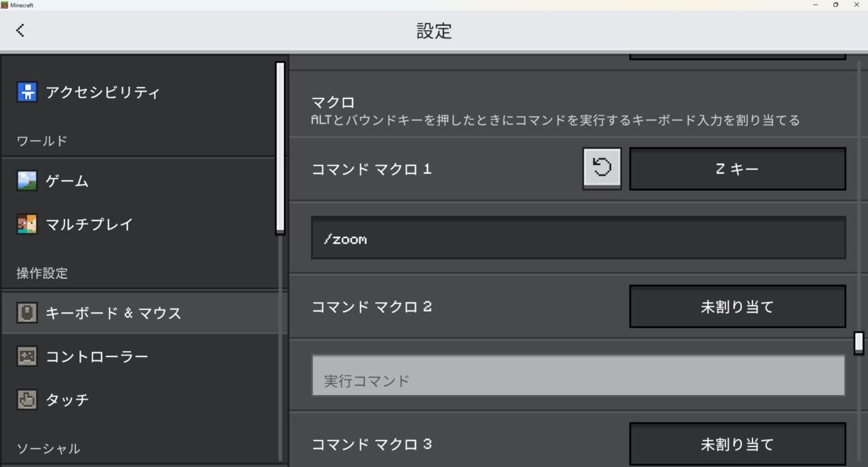Click the 操作設定 category header
The width and height of the screenshot is (868, 467).
(x=42, y=274)
